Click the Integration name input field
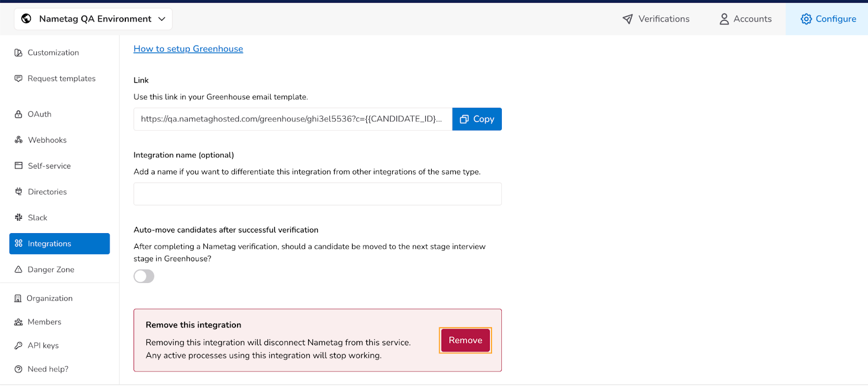Screen dimensions: 868x386 (317, 194)
